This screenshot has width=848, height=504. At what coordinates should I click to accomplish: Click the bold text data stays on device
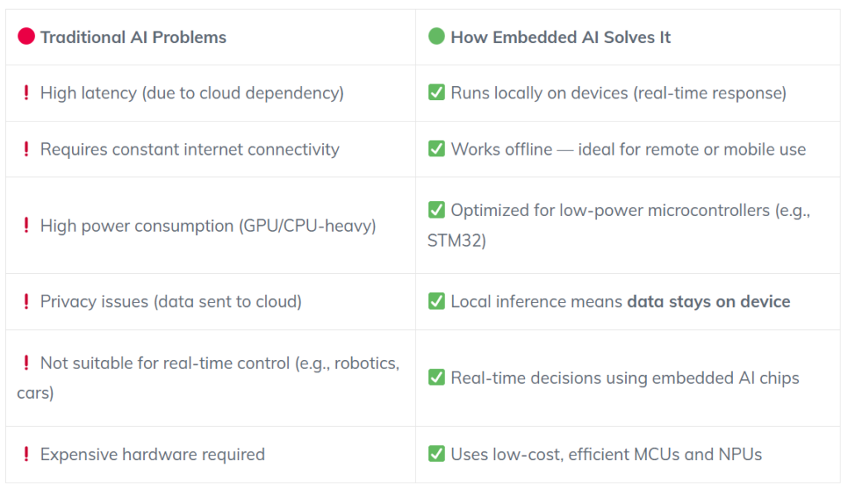click(709, 301)
